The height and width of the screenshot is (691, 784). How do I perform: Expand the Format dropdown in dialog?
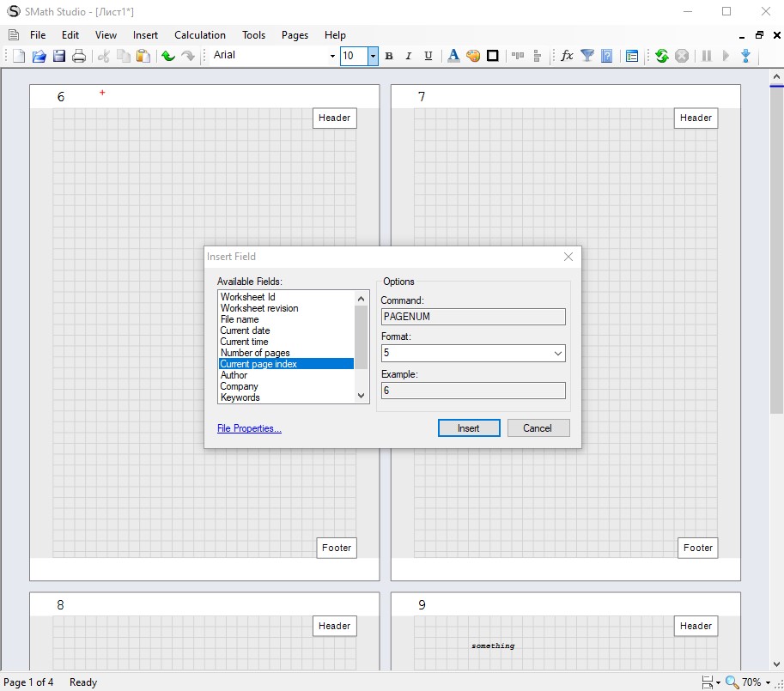pos(557,354)
